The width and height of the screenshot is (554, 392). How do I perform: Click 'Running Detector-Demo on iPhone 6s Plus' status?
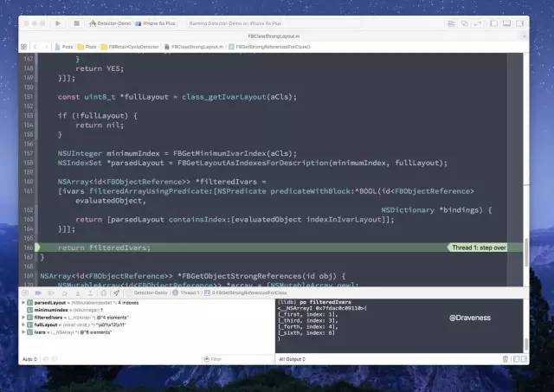coord(235,23)
